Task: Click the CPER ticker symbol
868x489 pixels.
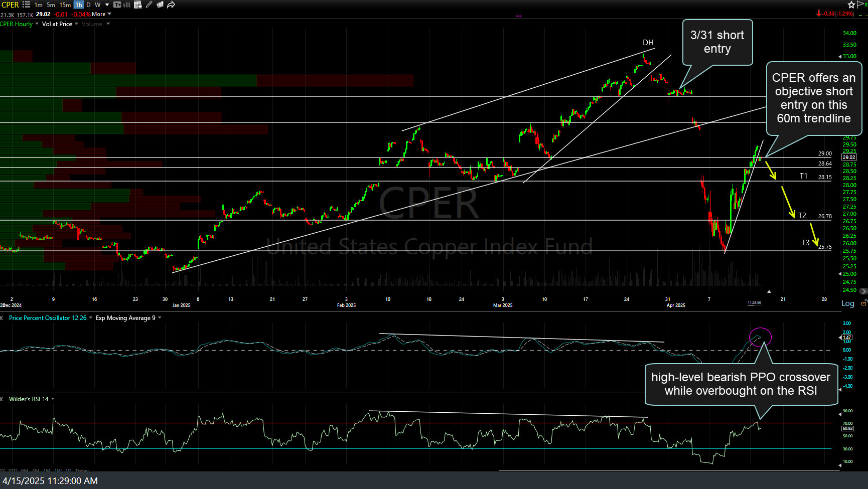Action: pos(10,5)
